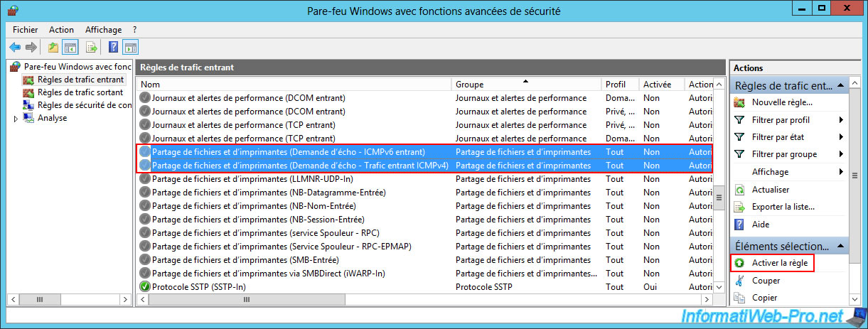Select the green-check Protocole SSTP rule icon
Viewport: 868px width, 329px height.
(145, 286)
